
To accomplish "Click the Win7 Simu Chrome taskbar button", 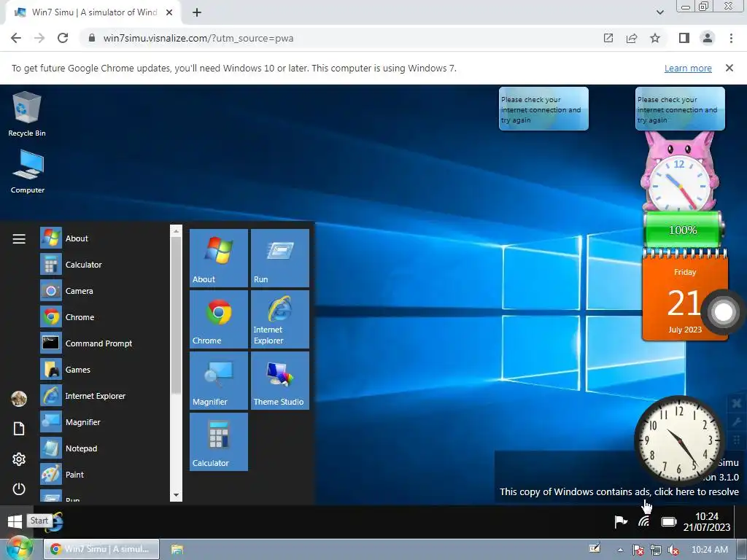I will (x=101, y=549).
